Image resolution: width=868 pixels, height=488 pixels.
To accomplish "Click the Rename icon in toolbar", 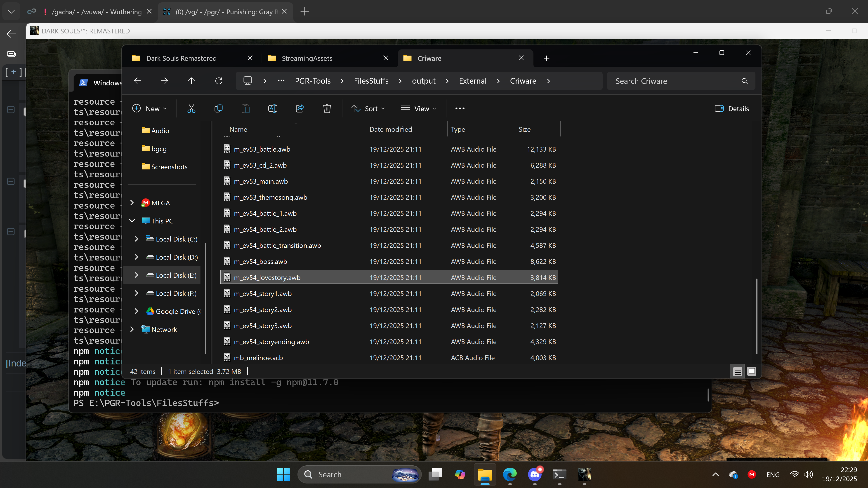I will point(273,108).
